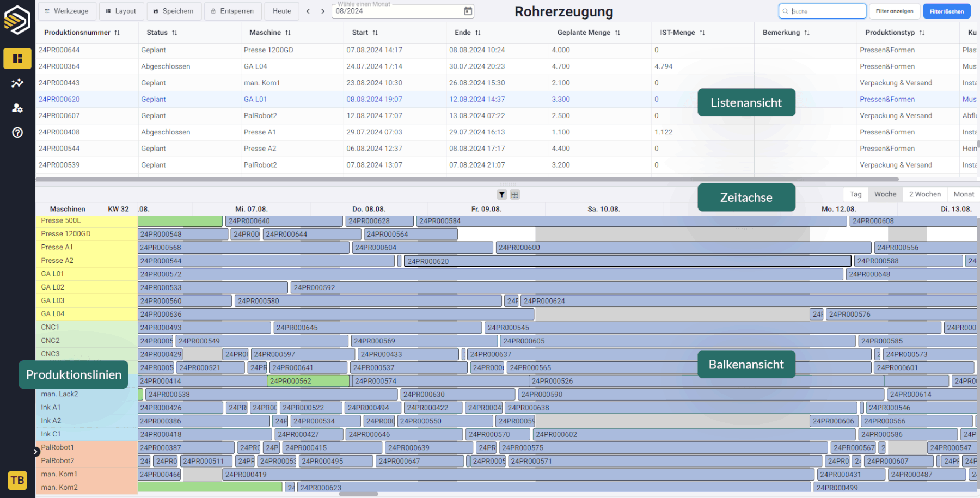Click the Filter löschen button
The image size is (980, 498).
(x=946, y=10)
